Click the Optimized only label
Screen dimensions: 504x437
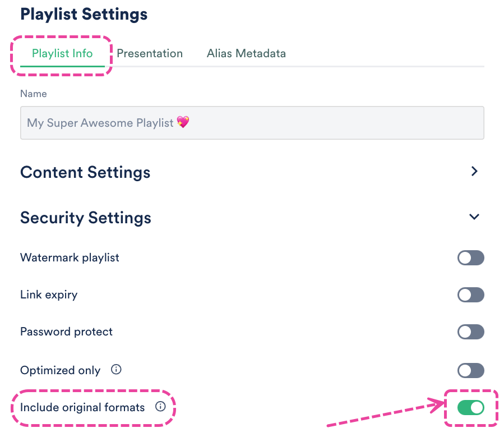60,370
